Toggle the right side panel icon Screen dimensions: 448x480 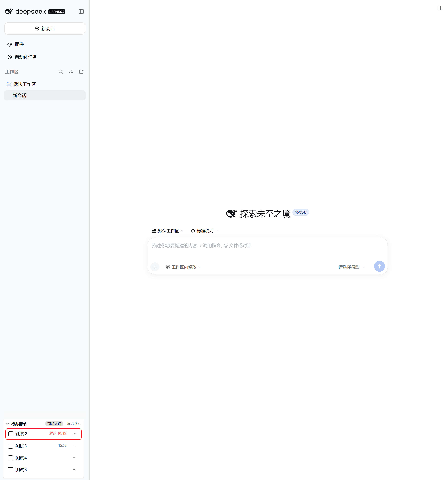click(x=440, y=8)
